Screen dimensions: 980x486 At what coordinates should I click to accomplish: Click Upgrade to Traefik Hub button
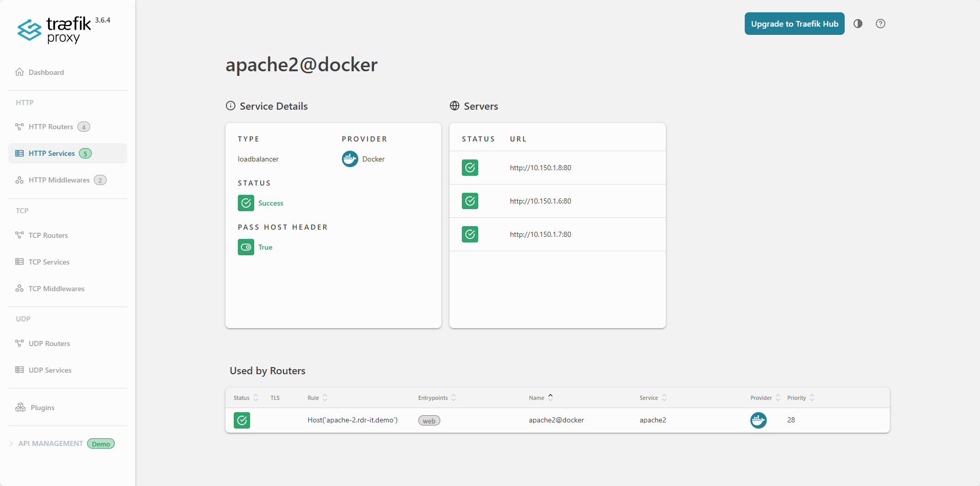[794, 24]
